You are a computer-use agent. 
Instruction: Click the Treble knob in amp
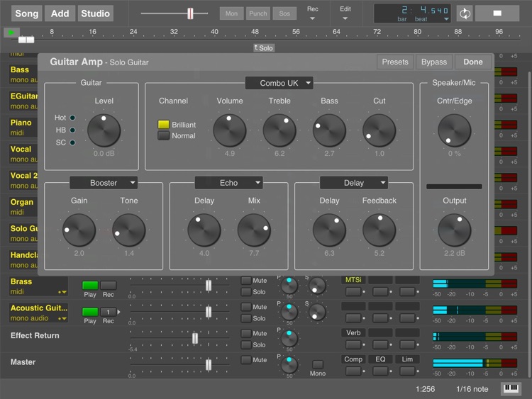[279, 130]
